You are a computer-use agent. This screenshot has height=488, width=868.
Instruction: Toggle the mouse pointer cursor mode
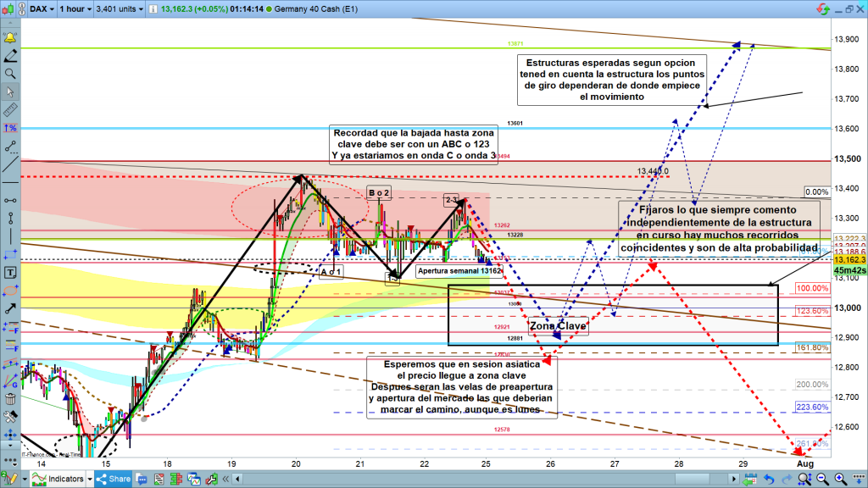tap(11, 91)
